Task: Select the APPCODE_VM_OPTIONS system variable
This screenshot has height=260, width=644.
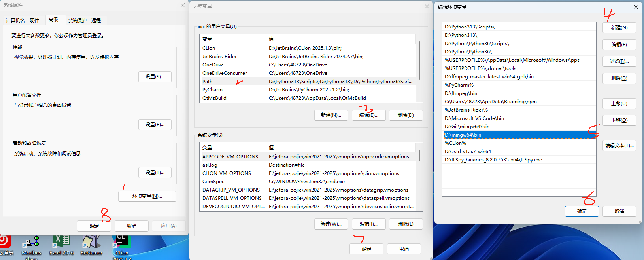Action: [x=308, y=157]
